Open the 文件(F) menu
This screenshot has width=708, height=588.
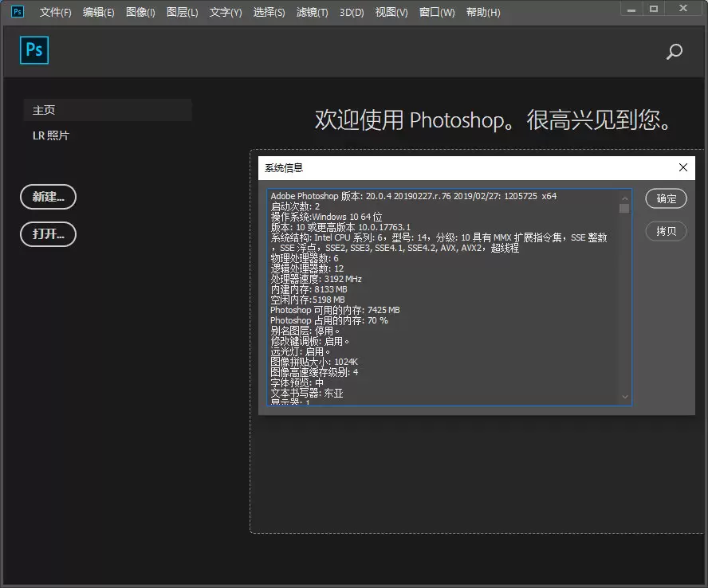55,12
